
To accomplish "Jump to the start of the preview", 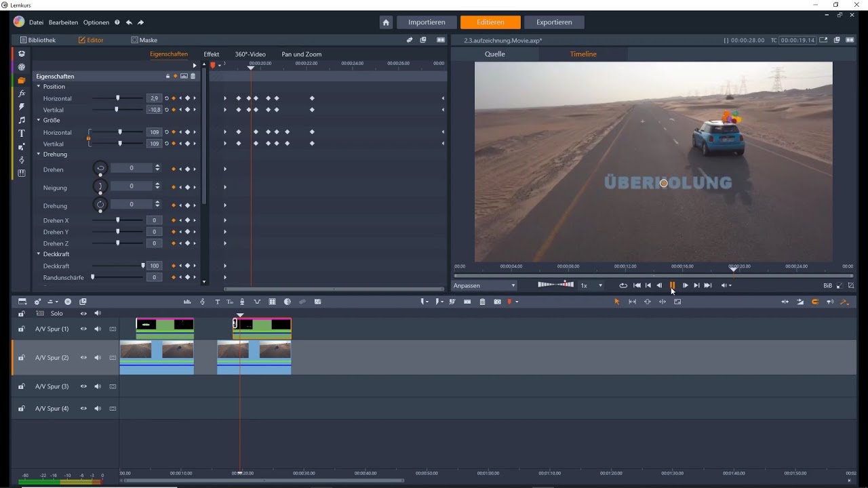I will tap(637, 285).
